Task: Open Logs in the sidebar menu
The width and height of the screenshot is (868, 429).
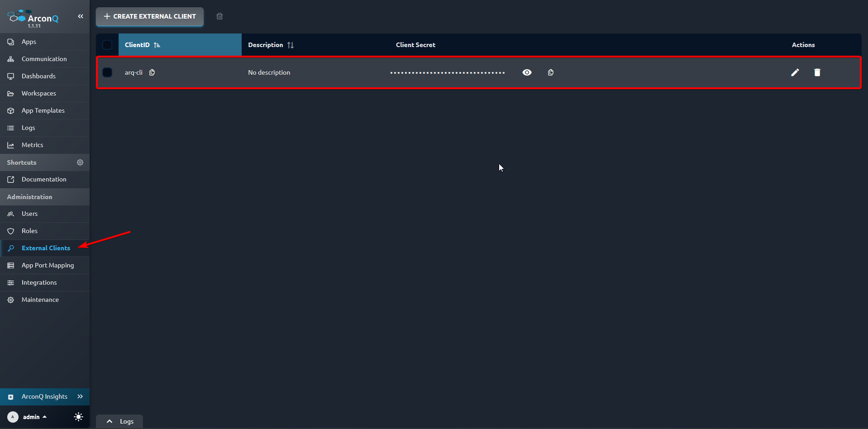Action: tap(45, 128)
